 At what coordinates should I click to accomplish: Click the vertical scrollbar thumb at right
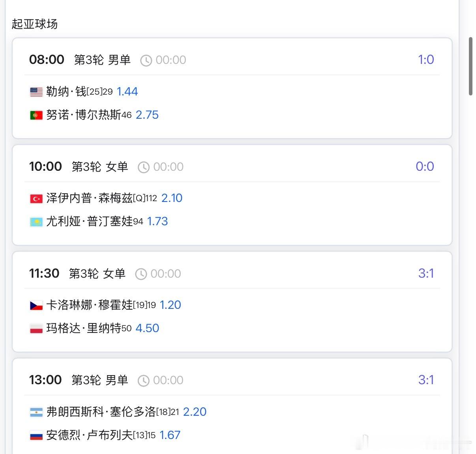tap(470, 66)
